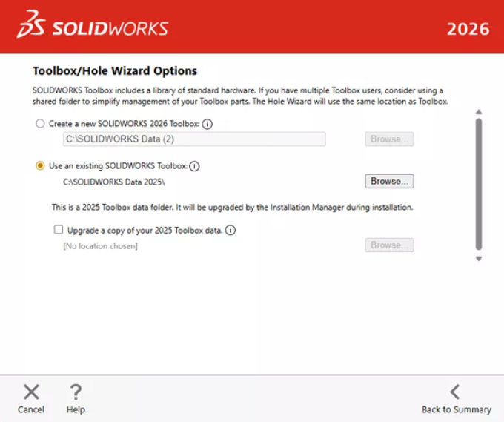Viewport: 504px width, 422px height.
Task: Browse for the existing Toolbox folder
Action: [x=389, y=181]
